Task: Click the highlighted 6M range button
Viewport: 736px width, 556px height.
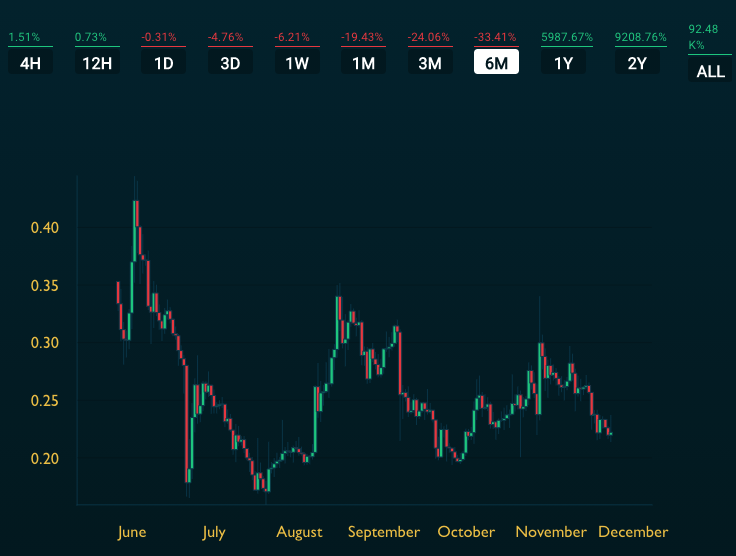Action: tap(496, 62)
